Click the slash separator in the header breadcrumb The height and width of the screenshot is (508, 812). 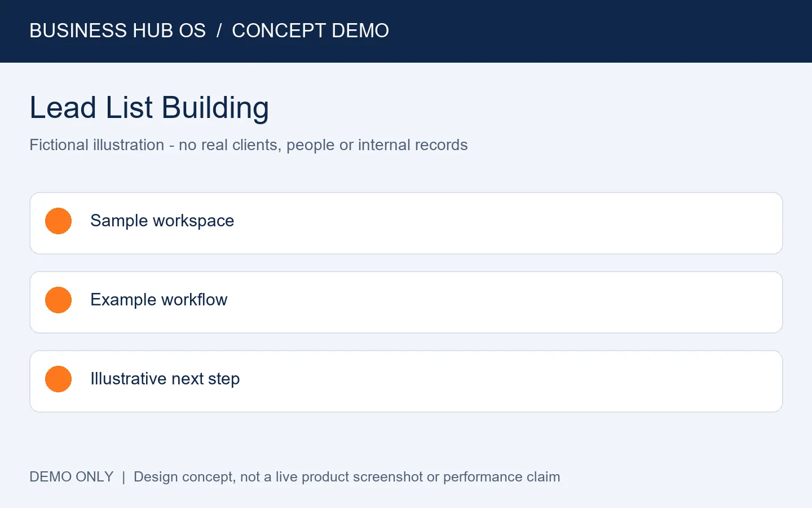(x=219, y=30)
